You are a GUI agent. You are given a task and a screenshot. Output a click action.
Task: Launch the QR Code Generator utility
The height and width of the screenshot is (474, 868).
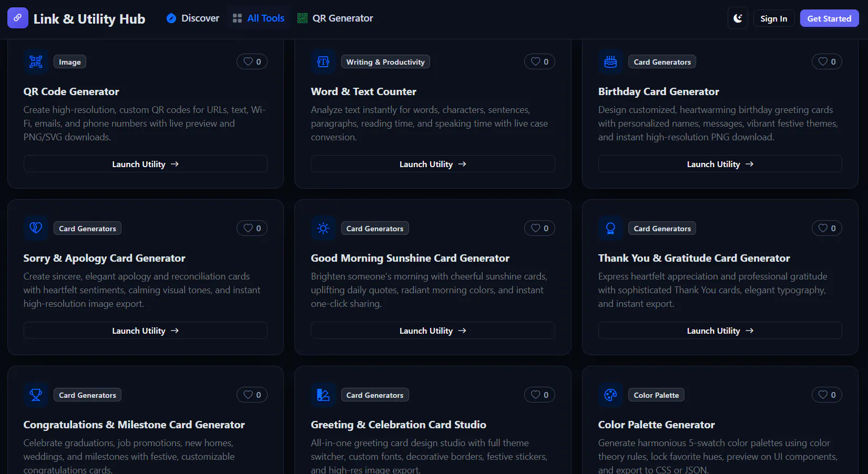click(x=146, y=164)
